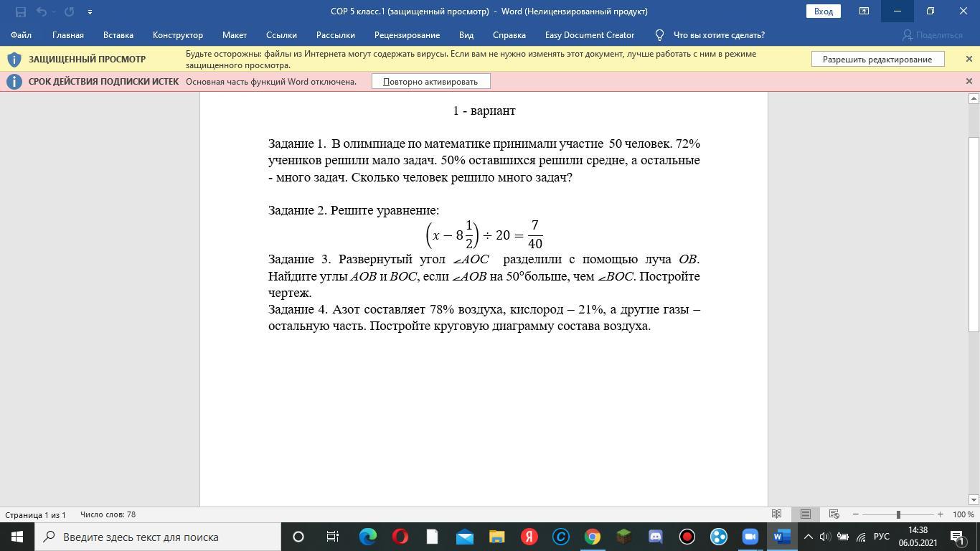Viewport: 980px width, 551px height.
Task: Close the protected view yellow bar
Action: [969, 59]
